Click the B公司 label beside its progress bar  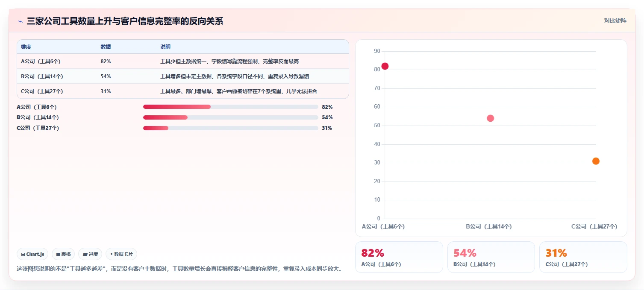point(38,117)
